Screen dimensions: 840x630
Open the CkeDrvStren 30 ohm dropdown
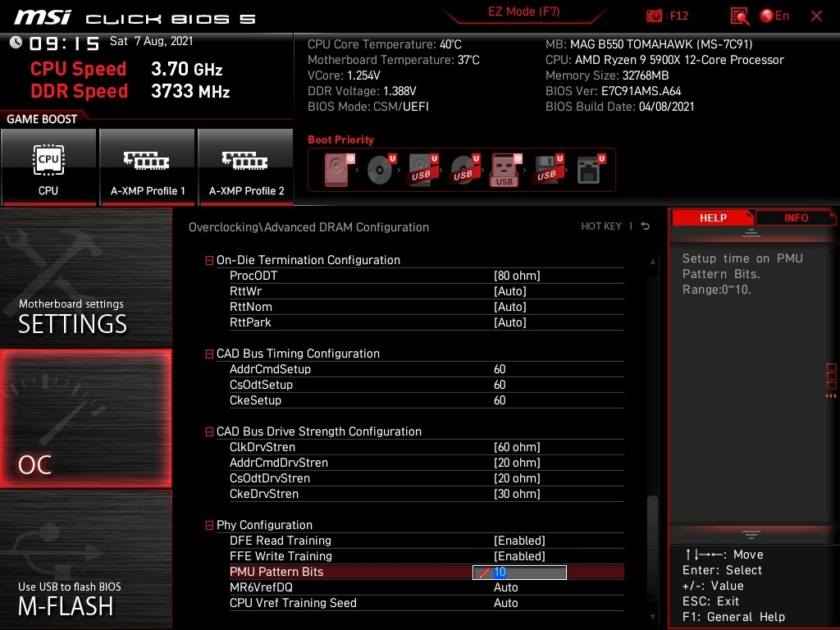click(x=517, y=493)
